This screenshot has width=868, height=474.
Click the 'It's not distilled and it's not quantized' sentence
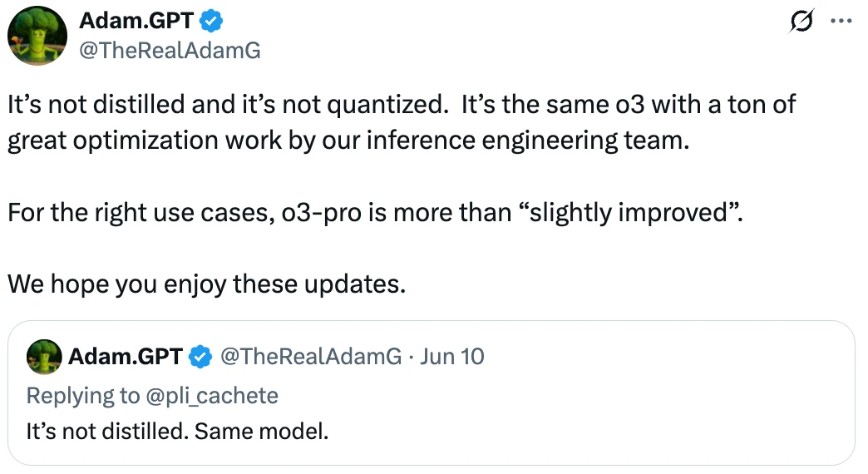(x=228, y=105)
